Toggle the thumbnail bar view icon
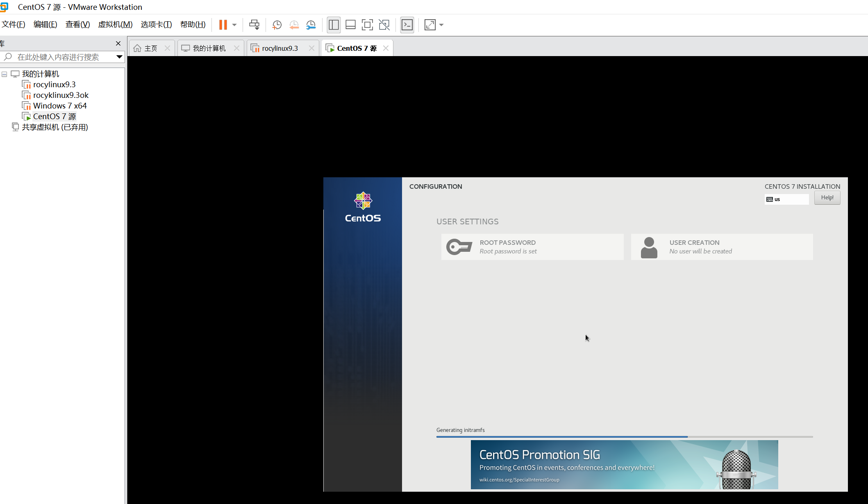Viewport: 868px width, 504px height. 350,25
